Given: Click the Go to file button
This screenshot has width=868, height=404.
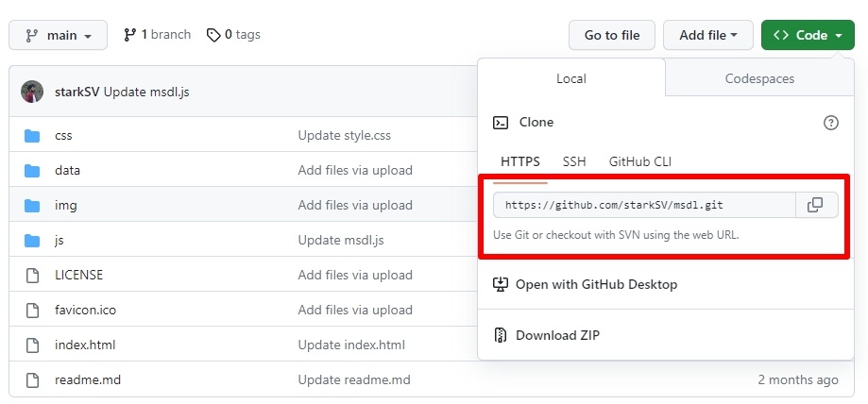Looking at the screenshot, I should (612, 36).
